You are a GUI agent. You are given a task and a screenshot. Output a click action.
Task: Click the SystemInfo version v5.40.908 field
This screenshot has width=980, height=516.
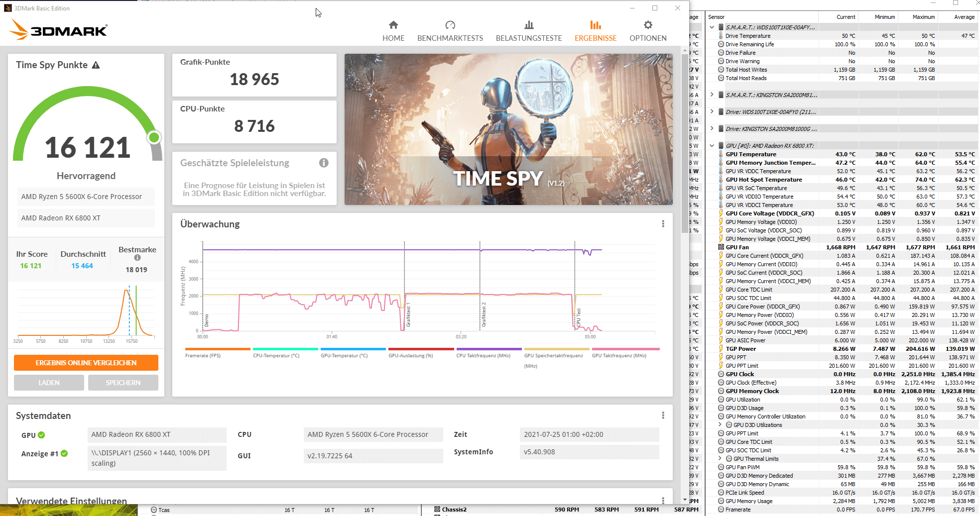click(589, 452)
